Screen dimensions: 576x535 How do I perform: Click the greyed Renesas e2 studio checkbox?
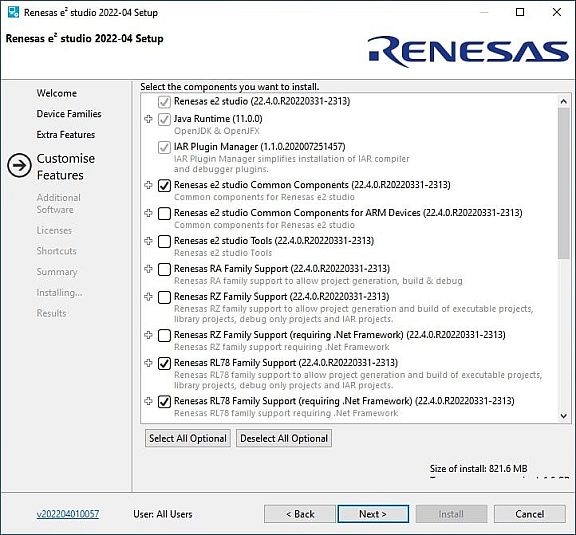click(164, 101)
